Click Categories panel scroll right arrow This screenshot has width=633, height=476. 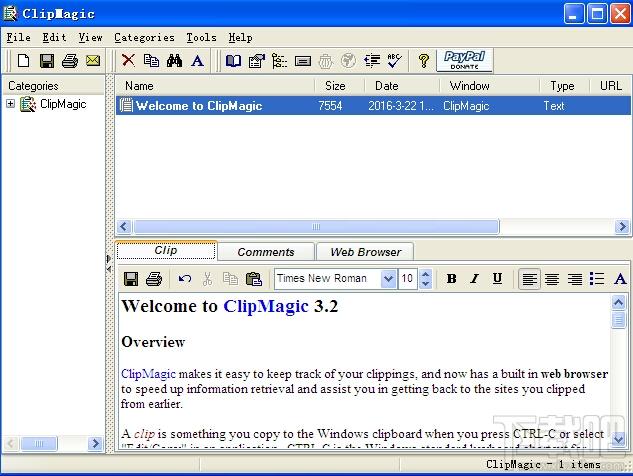pos(95,444)
